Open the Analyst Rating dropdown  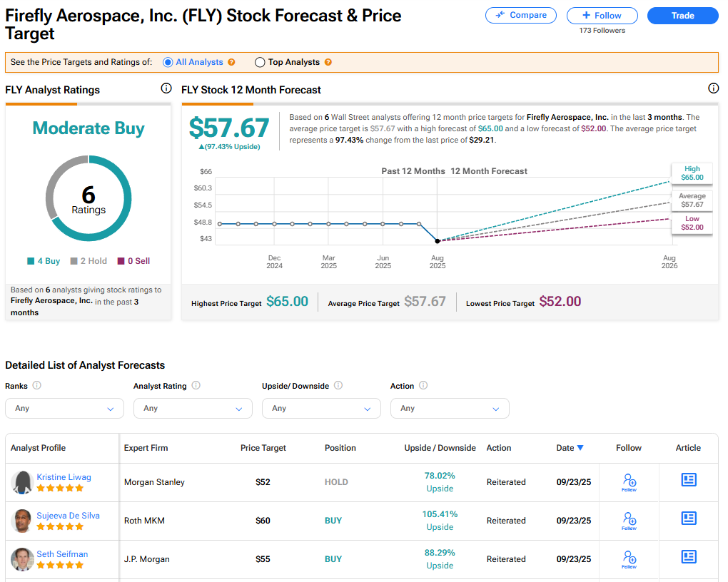pyautogui.click(x=193, y=408)
